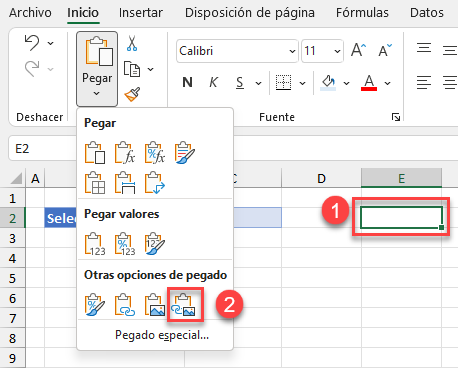Select the Format Painter brush icon
The height and width of the screenshot is (368, 458).
coord(132,94)
